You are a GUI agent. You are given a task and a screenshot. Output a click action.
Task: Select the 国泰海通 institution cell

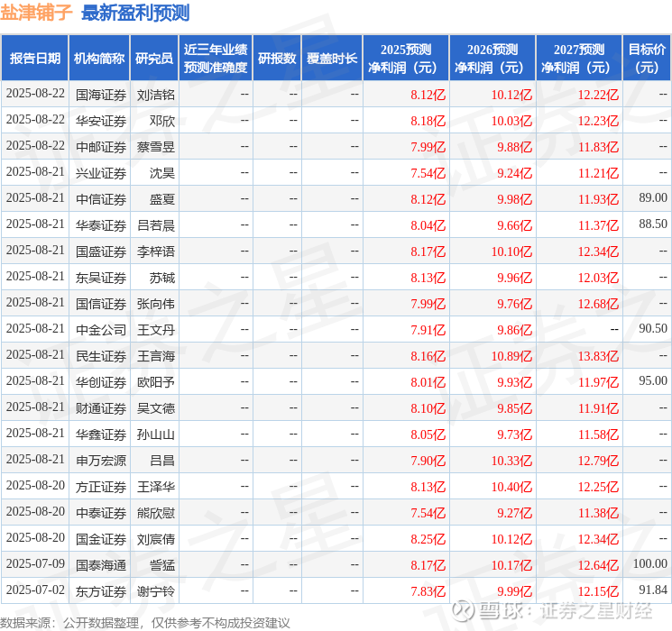(x=101, y=565)
